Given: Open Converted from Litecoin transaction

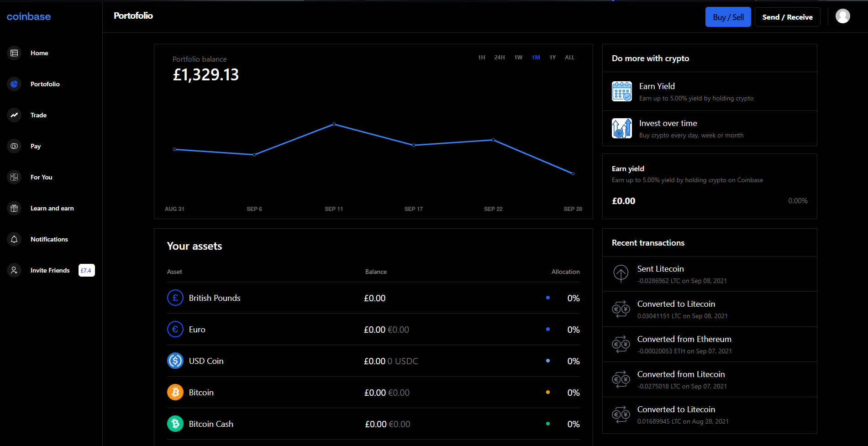Looking at the screenshot, I should 710,379.
